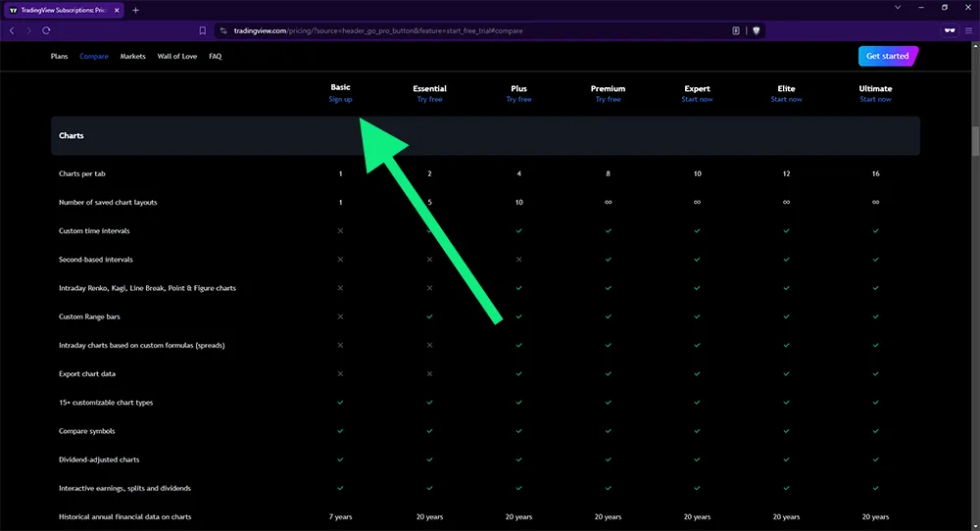The image size is (980, 531).
Task: Switch to the Plans section
Action: pyautogui.click(x=60, y=56)
